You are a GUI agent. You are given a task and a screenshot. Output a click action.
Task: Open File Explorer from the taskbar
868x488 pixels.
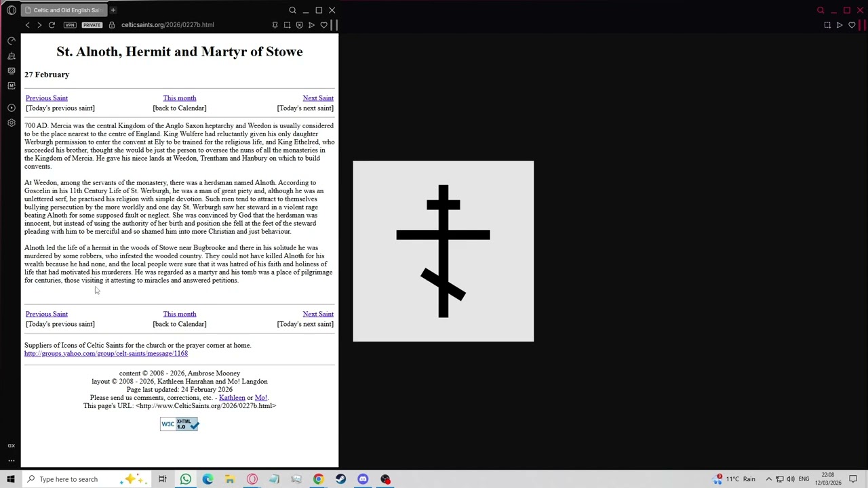coord(230,479)
